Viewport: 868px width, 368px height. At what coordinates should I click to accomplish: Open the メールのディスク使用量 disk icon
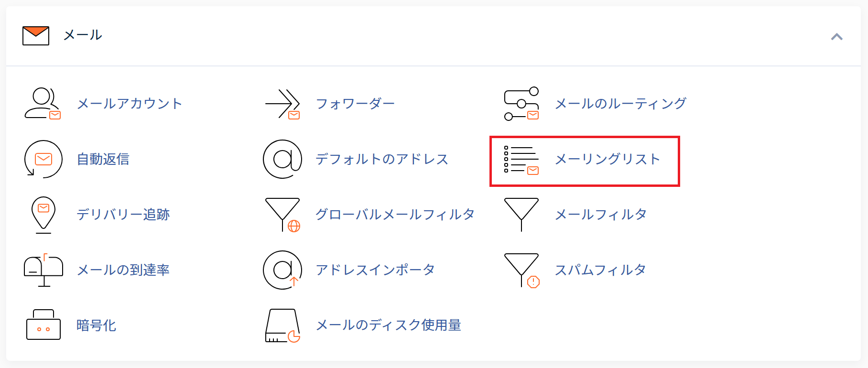282,325
